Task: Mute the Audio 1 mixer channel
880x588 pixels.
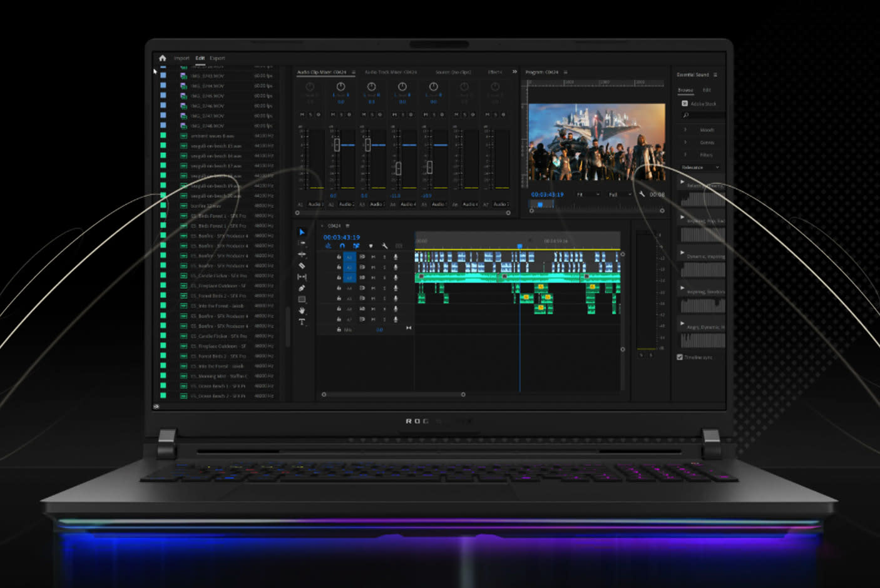Action: (x=302, y=114)
